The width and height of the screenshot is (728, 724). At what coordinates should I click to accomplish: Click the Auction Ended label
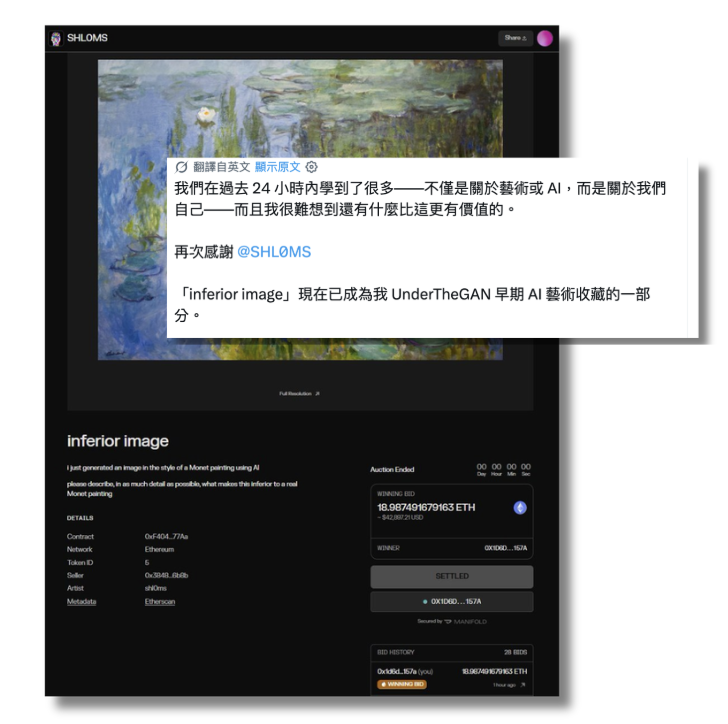click(x=392, y=470)
